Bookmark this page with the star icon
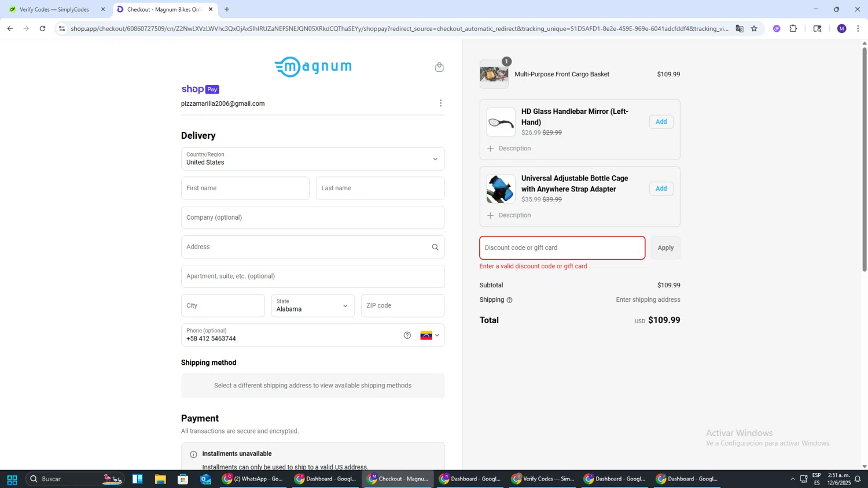868x488 pixels. click(x=754, y=28)
